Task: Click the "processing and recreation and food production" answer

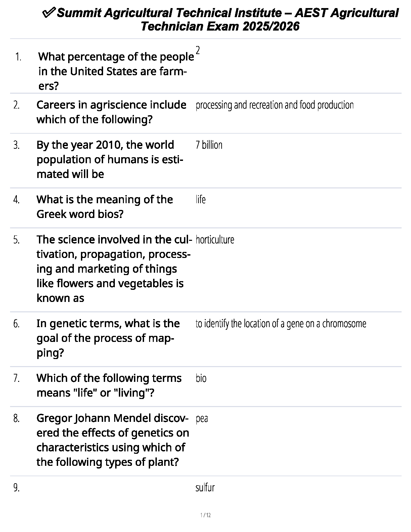Action: 274,105
